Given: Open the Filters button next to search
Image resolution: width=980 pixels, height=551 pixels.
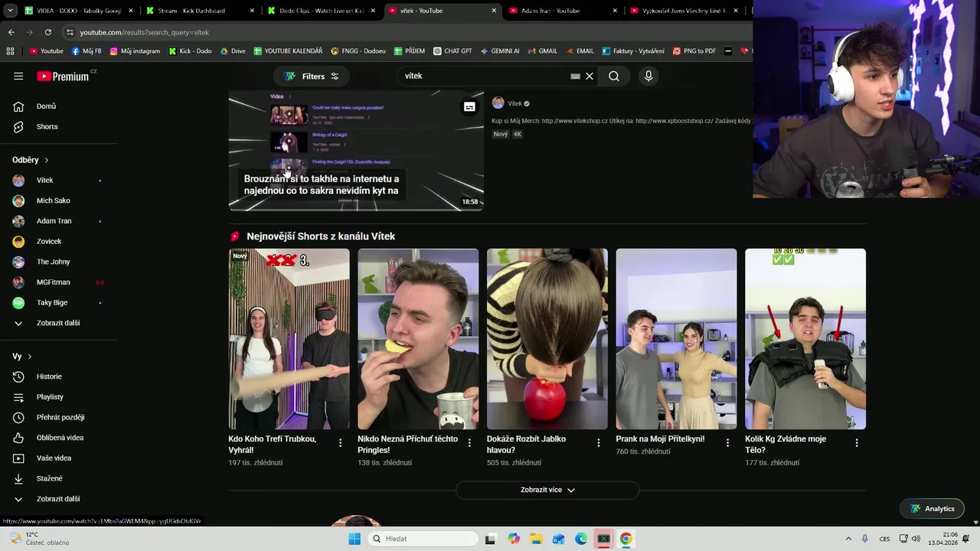Looking at the screenshot, I should click(x=312, y=76).
